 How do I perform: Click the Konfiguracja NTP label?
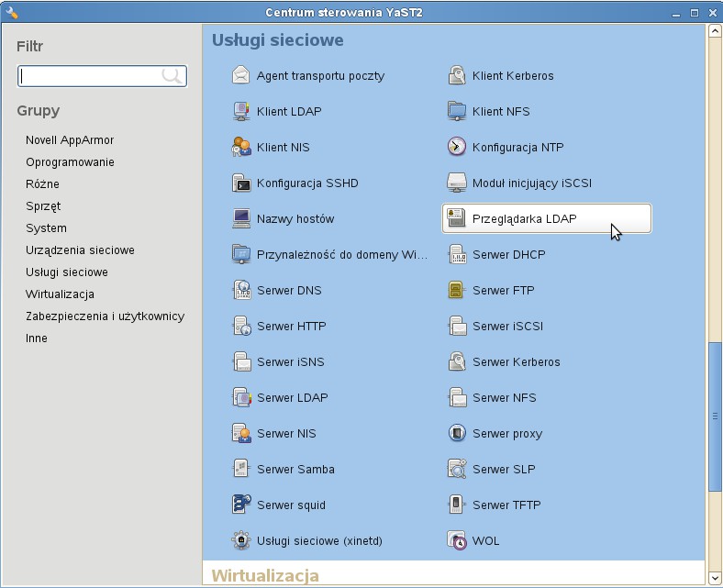518,148
